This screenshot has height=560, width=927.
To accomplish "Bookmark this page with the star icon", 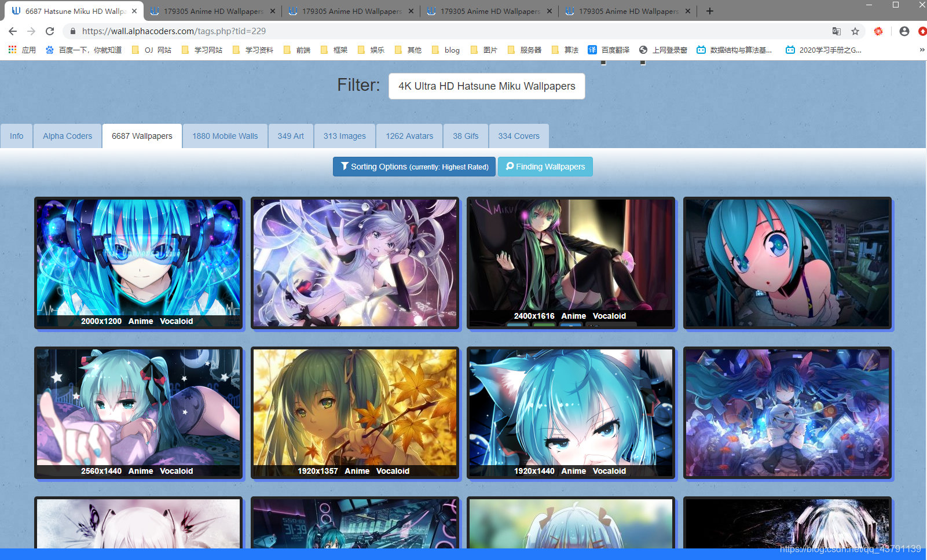I will pos(855,31).
